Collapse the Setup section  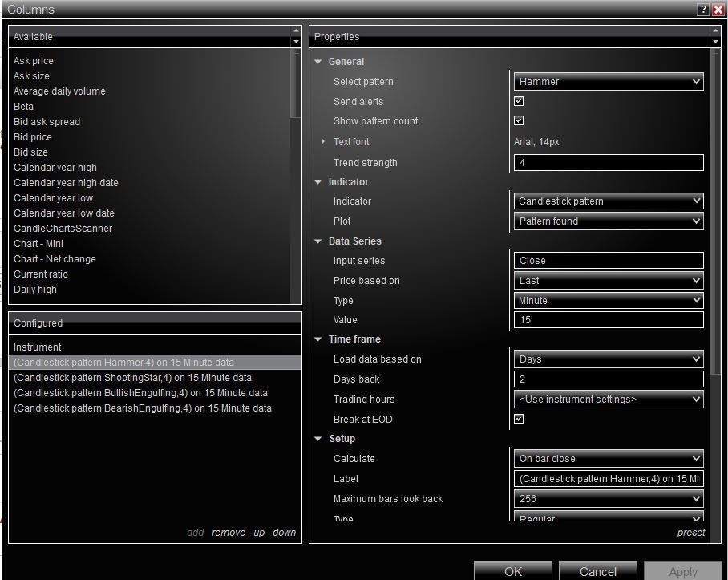(x=318, y=439)
